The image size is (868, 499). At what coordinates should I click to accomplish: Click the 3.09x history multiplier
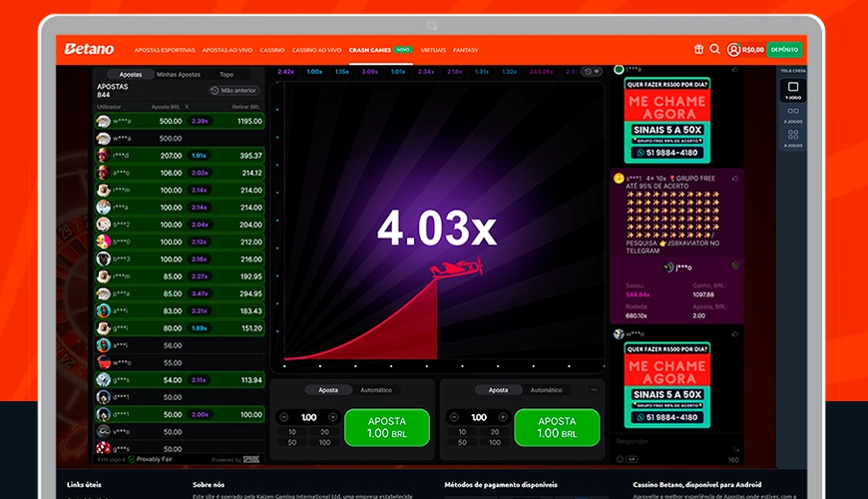(370, 72)
